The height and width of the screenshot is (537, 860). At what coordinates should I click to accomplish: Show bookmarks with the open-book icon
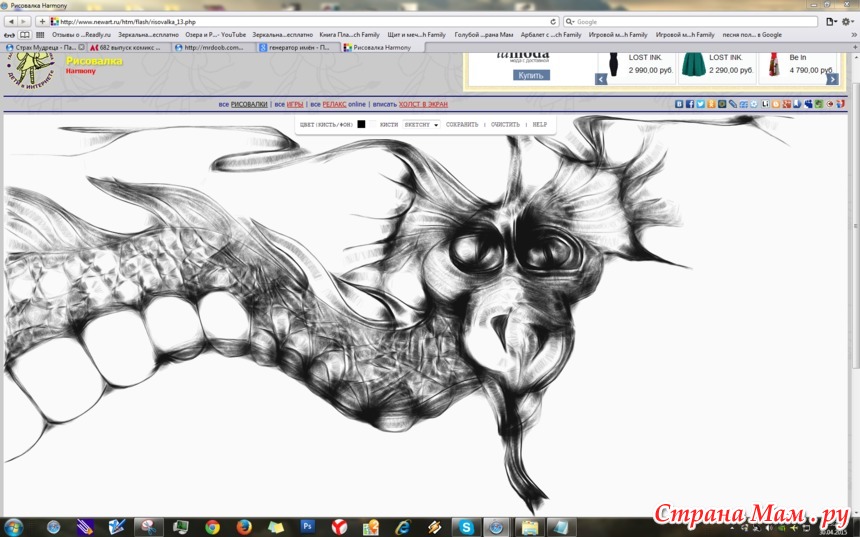pos(25,35)
